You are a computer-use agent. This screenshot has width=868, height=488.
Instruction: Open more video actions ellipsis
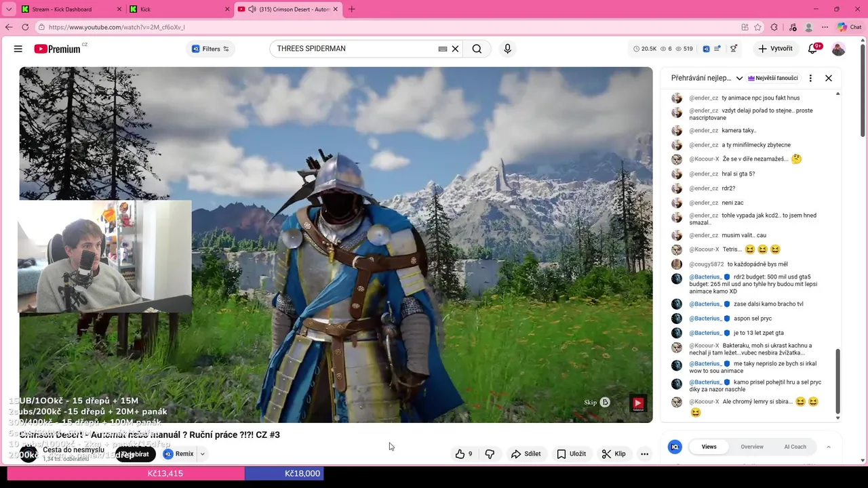(645, 454)
